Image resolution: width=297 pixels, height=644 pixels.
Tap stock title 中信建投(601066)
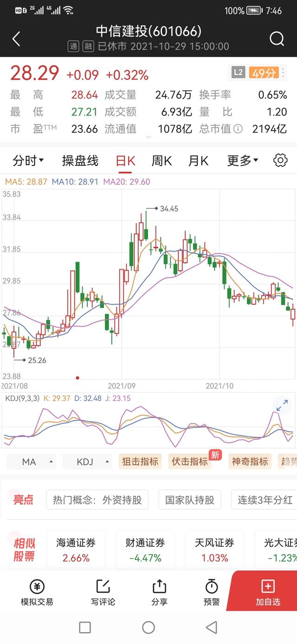148,31
